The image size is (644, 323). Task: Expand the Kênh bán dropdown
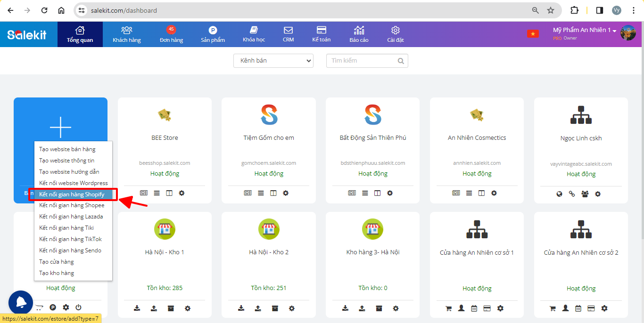coord(273,61)
